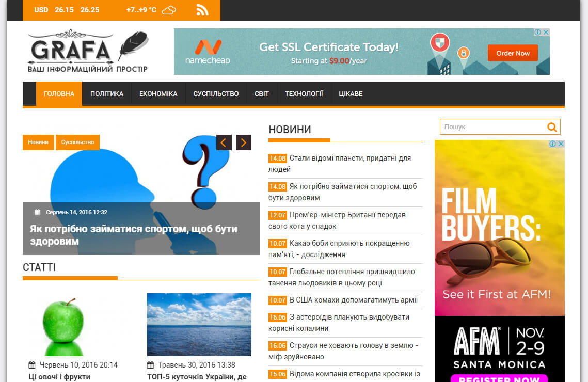Screen dimensions: 588x382
Task: Open news about ostriches myth
Action: [x=343, y=351]
